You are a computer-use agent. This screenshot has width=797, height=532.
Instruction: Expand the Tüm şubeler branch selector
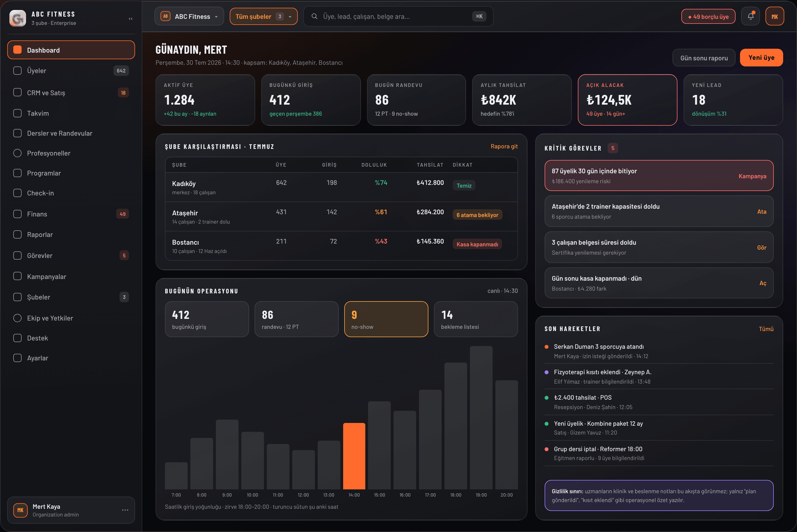click(x=263, y=16)
